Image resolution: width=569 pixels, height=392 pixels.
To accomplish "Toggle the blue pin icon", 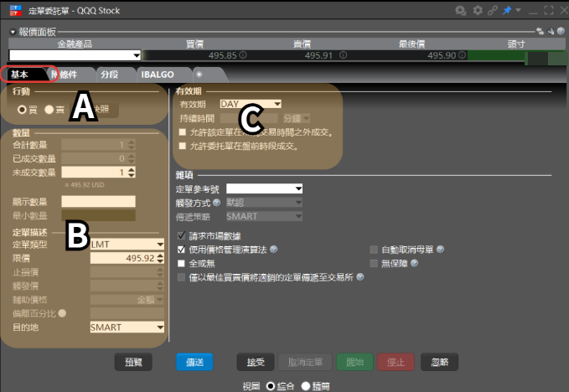I will (507, 10).
